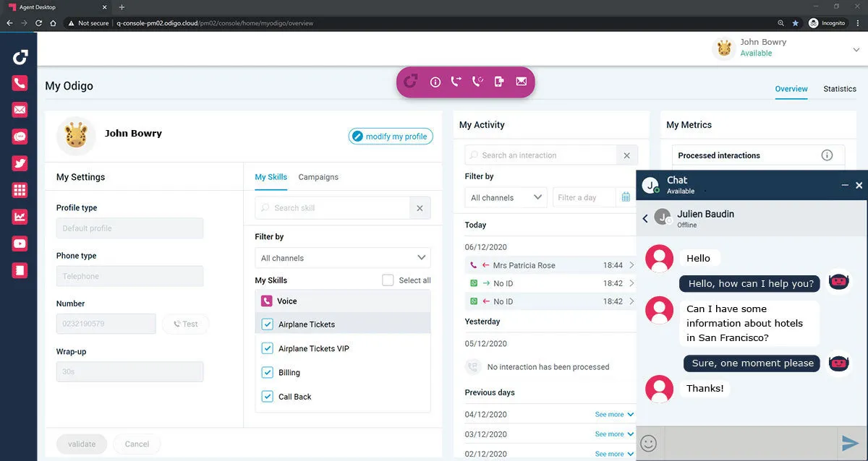Open the Email channel from the left sidebar
The image size is (868, 461).
coord(20,109)
